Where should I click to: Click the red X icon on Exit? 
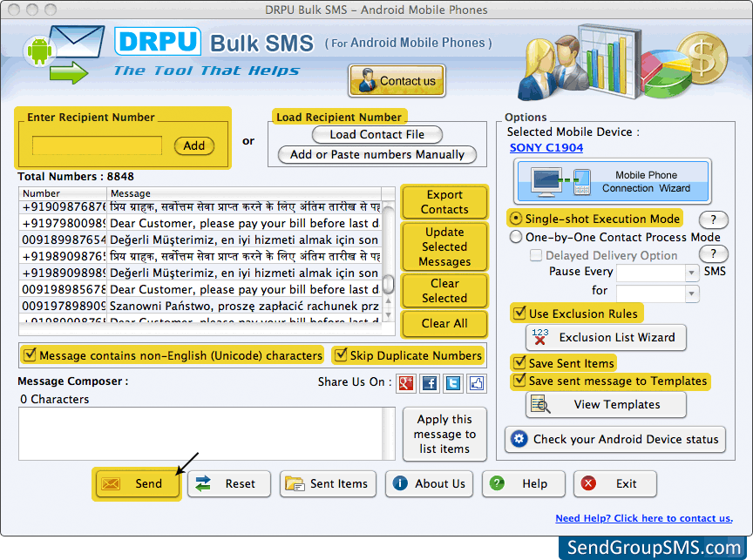[588, 483]
